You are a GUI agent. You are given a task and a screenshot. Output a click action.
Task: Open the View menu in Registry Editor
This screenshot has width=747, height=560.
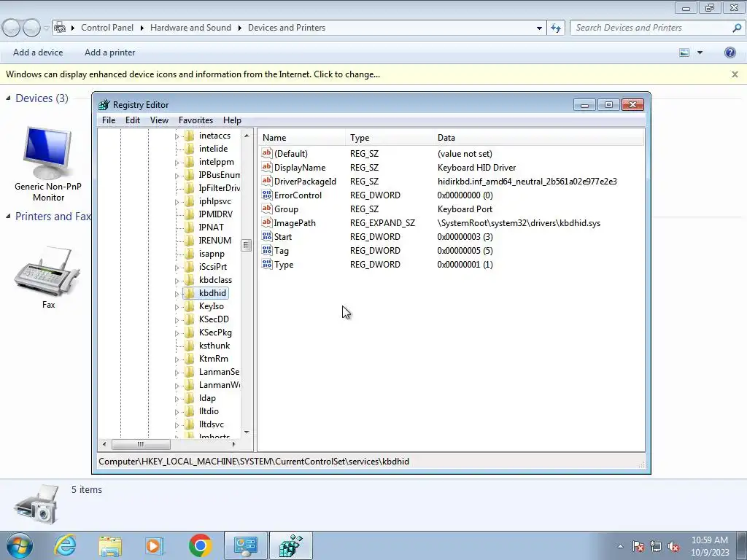[x=159, y=120]
